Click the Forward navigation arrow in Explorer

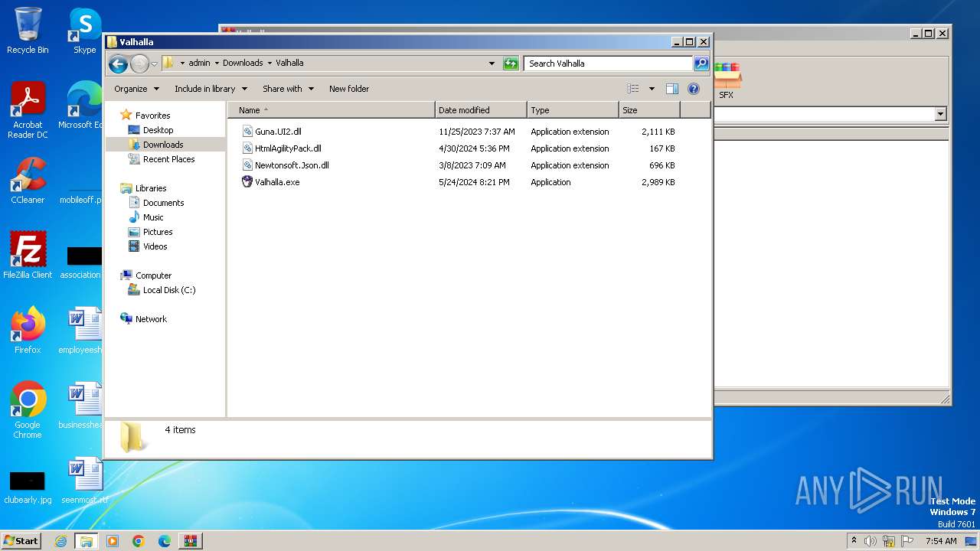tap(139, 64)
